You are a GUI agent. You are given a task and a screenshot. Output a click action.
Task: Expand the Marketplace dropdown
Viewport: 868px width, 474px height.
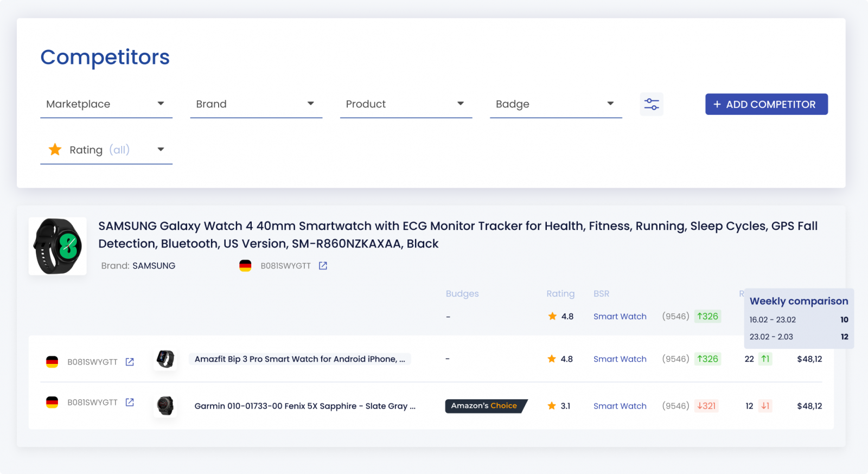coord(106,104)
